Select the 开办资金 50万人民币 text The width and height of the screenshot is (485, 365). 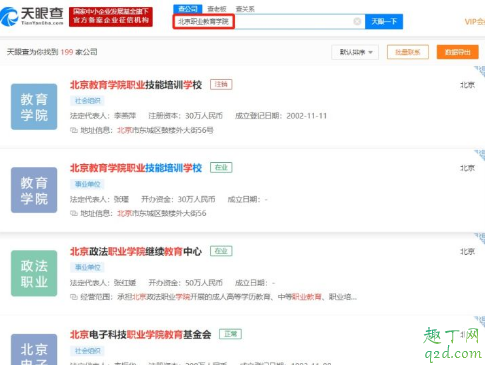(x=185, y=283)
